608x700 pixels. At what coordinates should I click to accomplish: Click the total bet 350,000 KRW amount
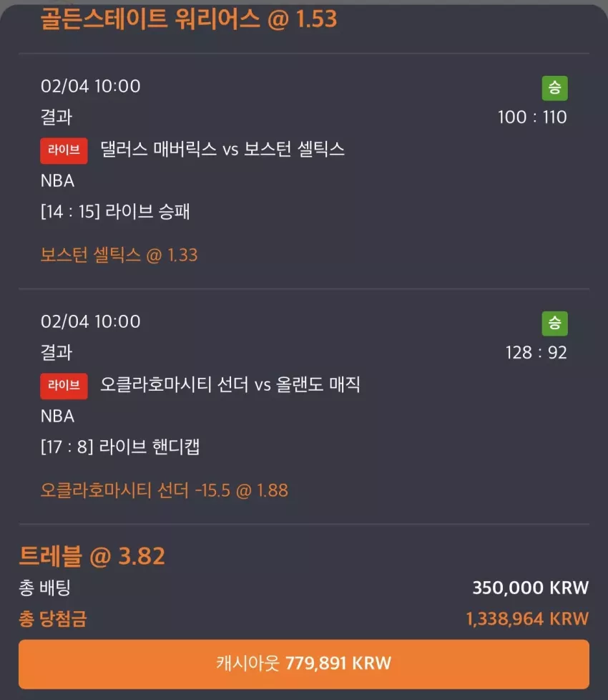[x=530, y=588]
